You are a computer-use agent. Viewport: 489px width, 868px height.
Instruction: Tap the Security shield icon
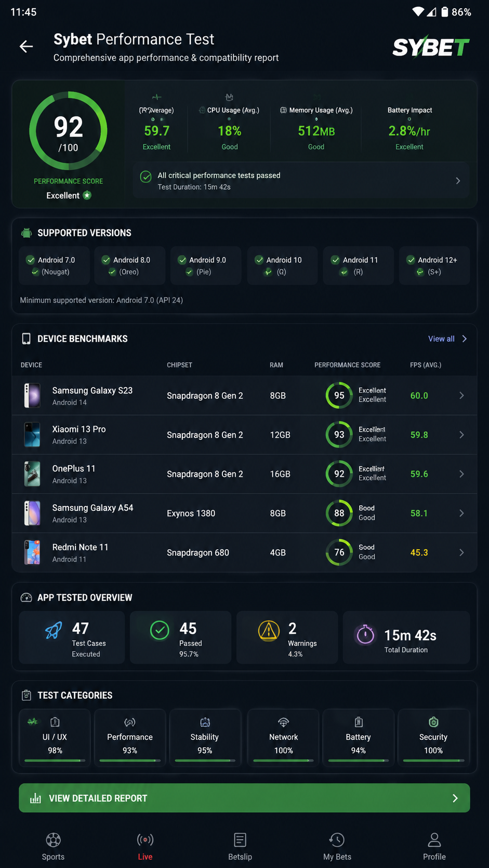[x=433, y=722]
